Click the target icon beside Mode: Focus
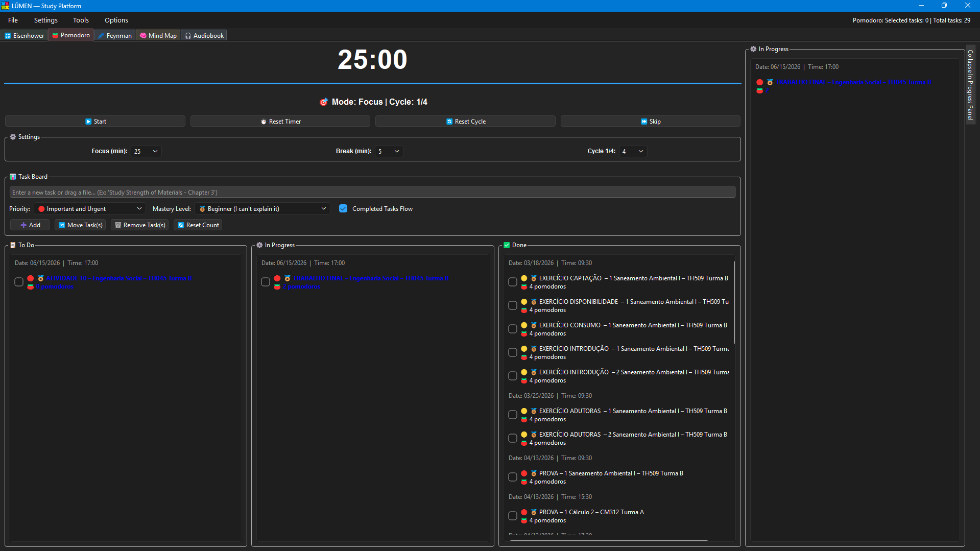Viewport: 980px width, 551px height. pos(324,102)
